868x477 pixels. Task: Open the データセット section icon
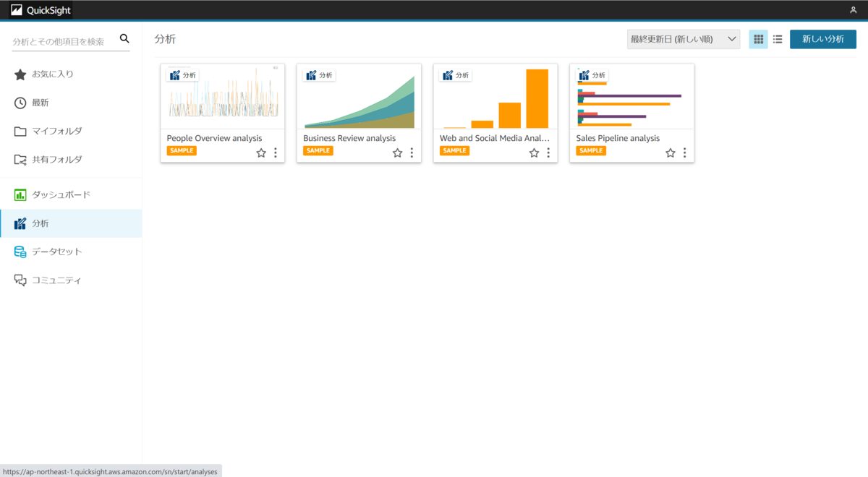pos(20,251)
